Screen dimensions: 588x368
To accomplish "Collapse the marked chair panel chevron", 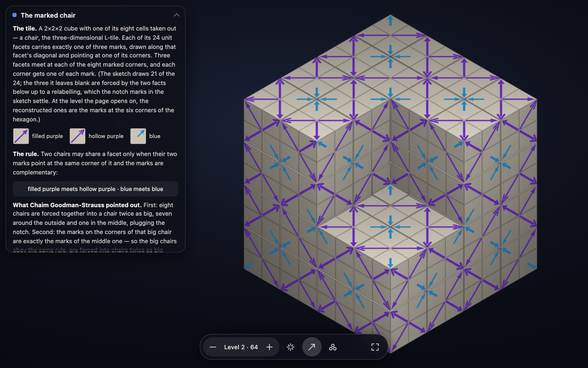I will point(176,15).
